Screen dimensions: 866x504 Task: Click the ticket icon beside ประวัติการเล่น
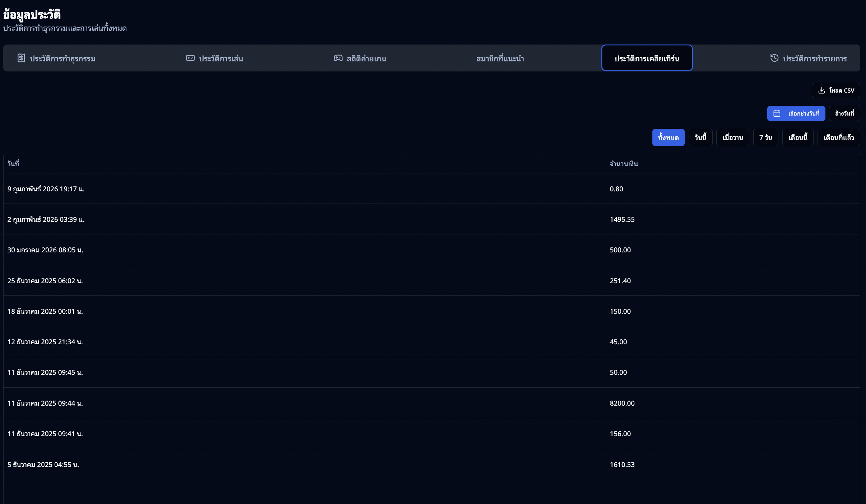tap(190, 58)
